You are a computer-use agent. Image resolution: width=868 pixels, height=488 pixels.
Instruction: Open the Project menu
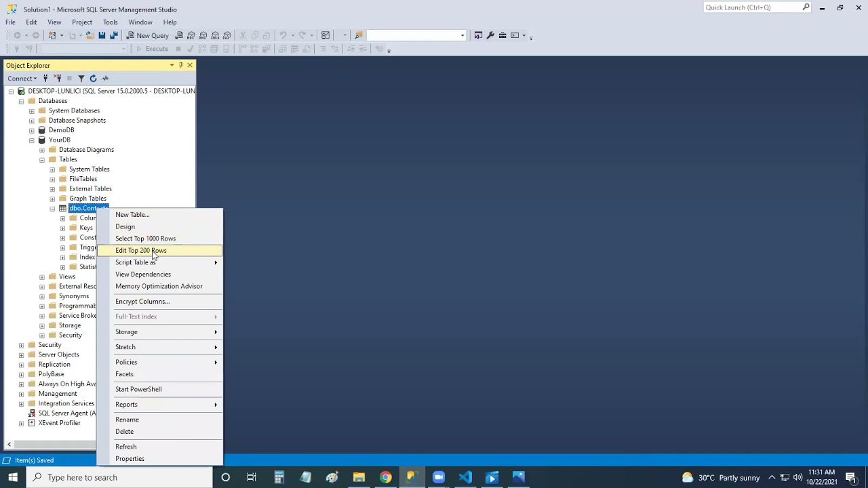(x=82, y=22)
